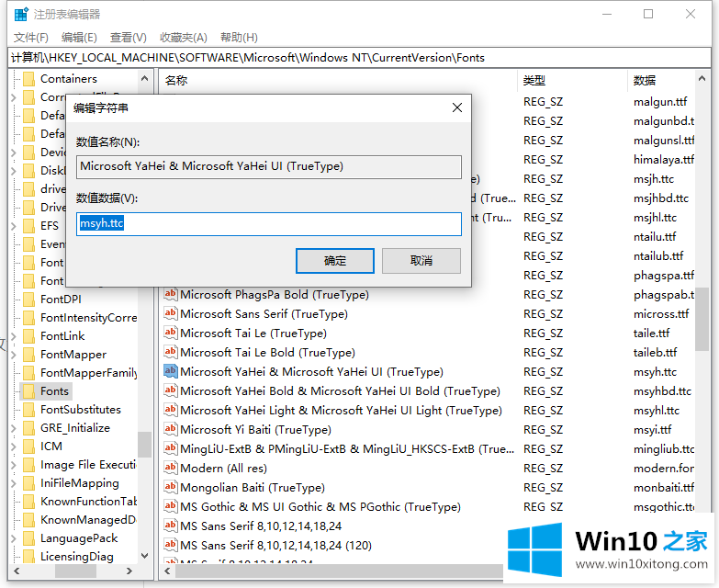Click the value list scroll up arrow
The height and width of the screenshot is (588, 719).
pos(702,78)
